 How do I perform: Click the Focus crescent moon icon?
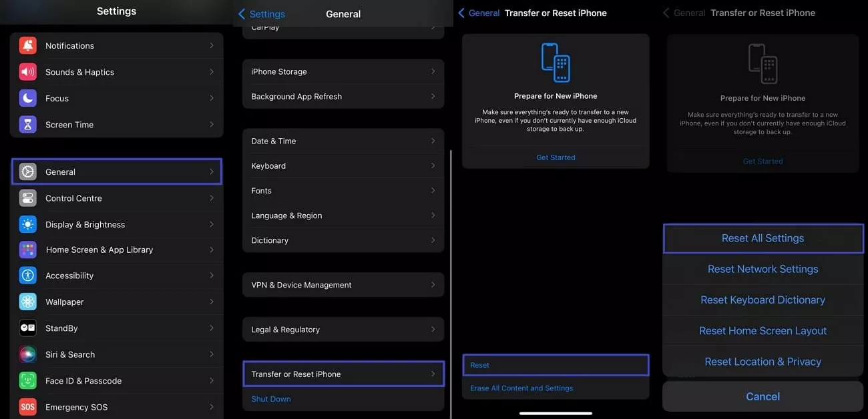(27, 98)
